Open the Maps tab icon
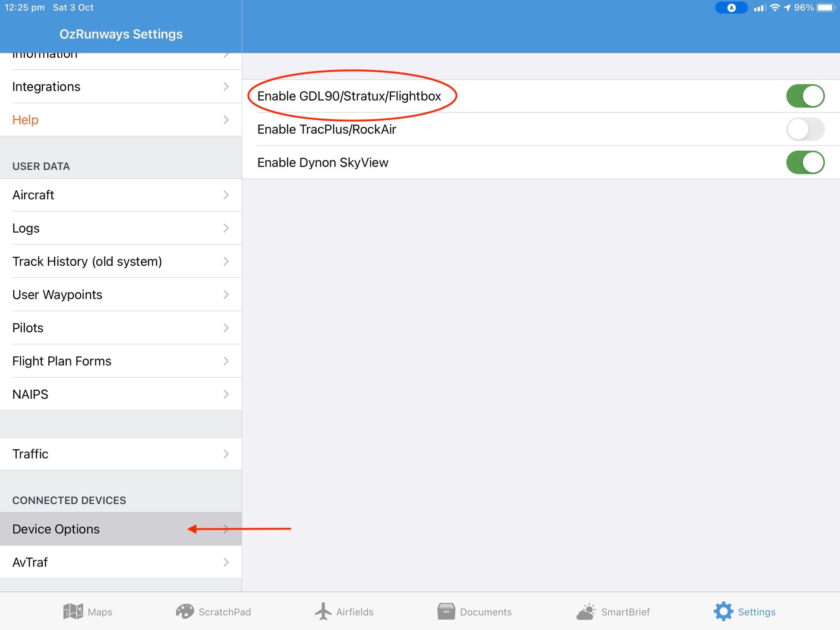Image resolution: width=840 pixels, height=630 pixels. pos(73,611)
